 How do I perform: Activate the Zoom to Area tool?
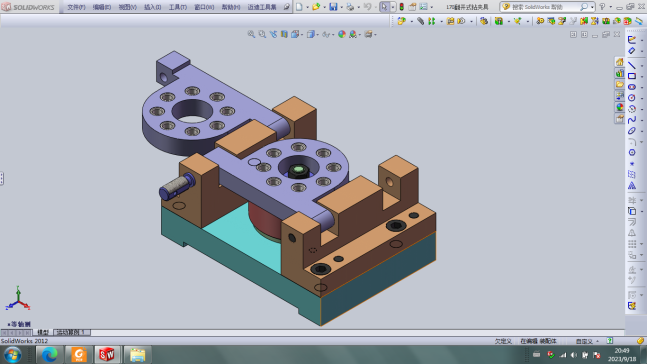pyautogui.click(x=262, y=34)
